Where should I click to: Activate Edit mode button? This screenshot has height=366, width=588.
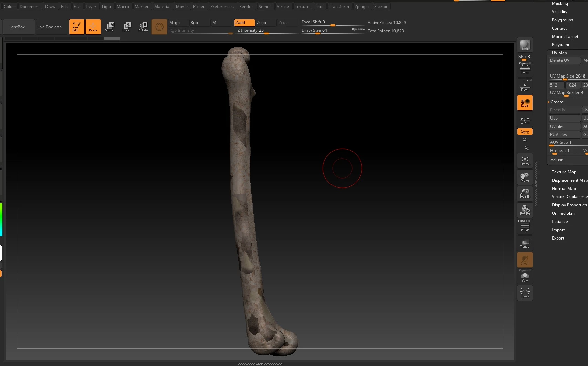pos(76,27)
